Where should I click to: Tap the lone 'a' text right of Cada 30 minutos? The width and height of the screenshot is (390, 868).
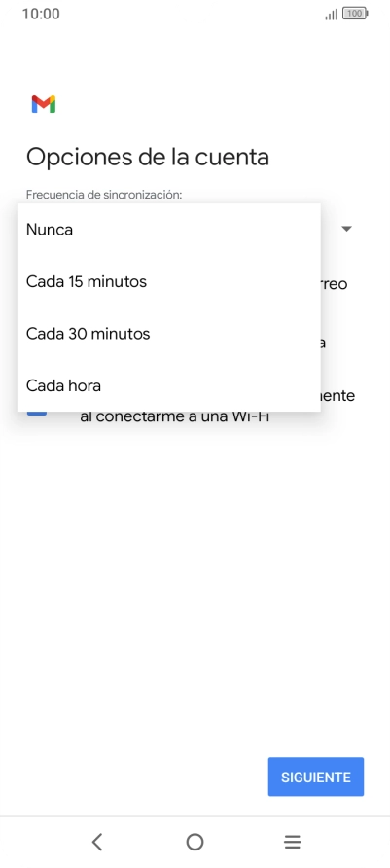(x=323, y=344)
